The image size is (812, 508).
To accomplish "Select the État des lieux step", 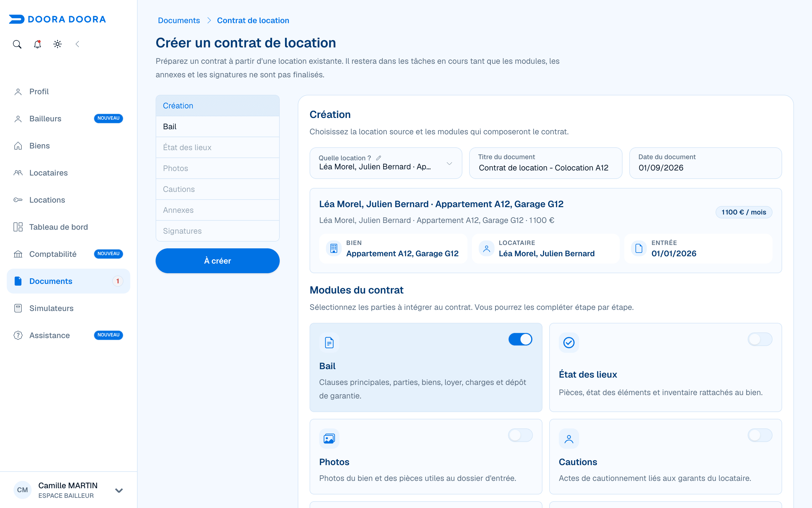I will (217, 148).
